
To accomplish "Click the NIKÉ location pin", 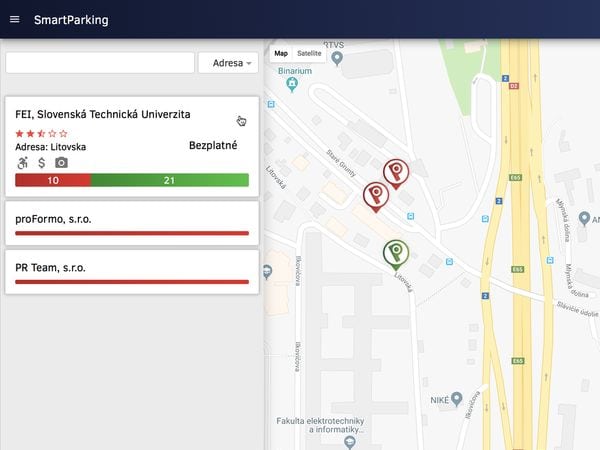I will click(x=457, y=398).
